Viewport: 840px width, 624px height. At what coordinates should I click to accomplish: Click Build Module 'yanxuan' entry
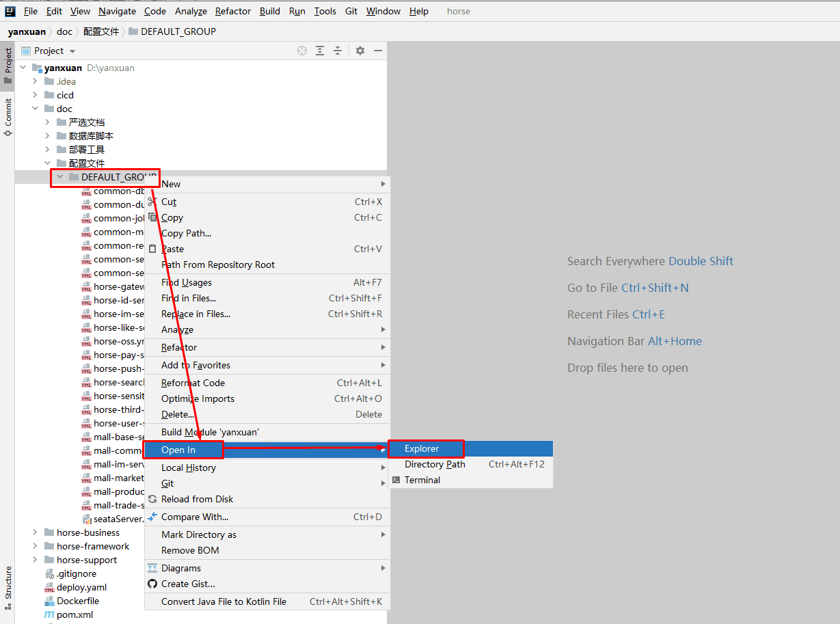(x=267, y=432)
